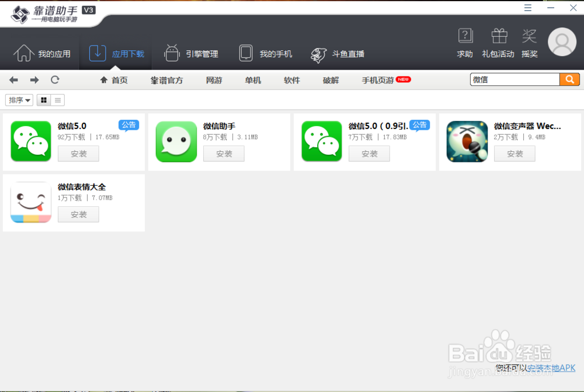Switch to grid view layout
Image resolution: width=584 pixels, height=392 pixels.
[x=44, y=100]
